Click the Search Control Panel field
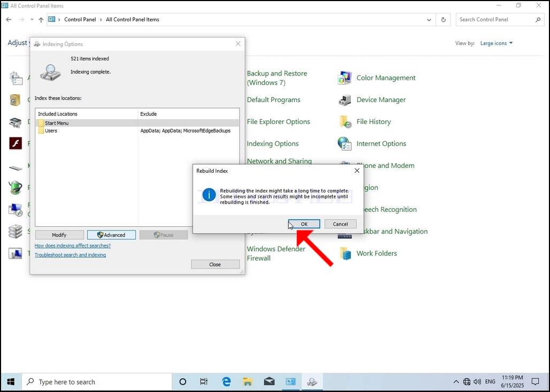This screenshot has width=550, height=392. [x=500, y=20]
